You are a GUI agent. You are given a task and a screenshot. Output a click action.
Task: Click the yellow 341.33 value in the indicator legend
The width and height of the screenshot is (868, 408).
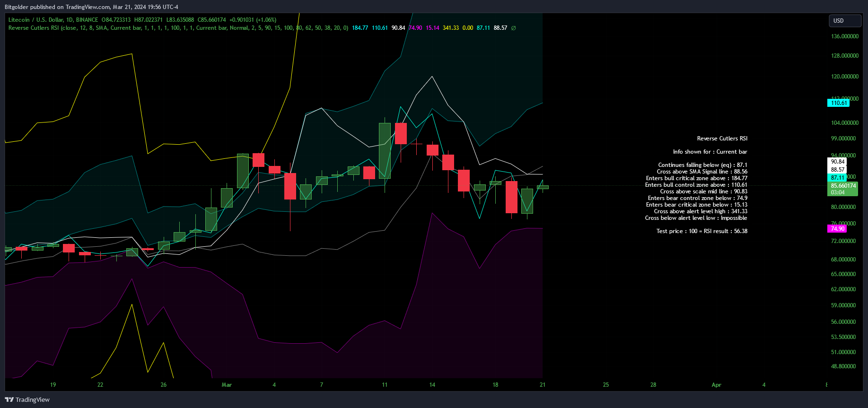coord(451,28)
